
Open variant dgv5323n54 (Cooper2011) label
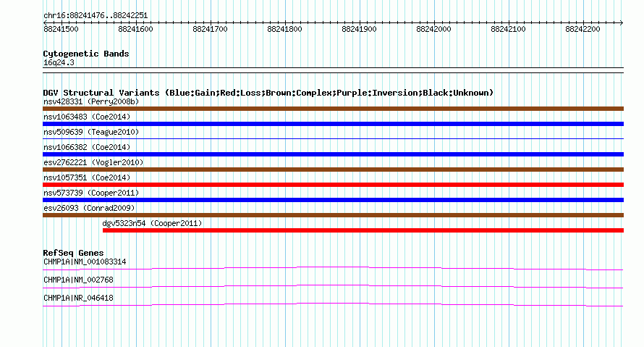coord(152,223)
